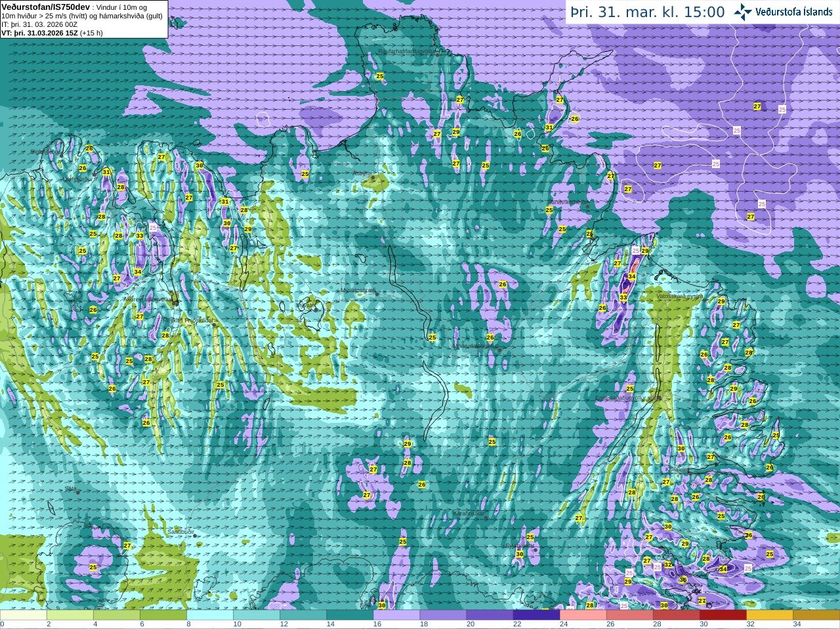Screen dimensions: 840x629
Task: Select the Raufarhafnarflugvöllur label
Action: [406, 51]
